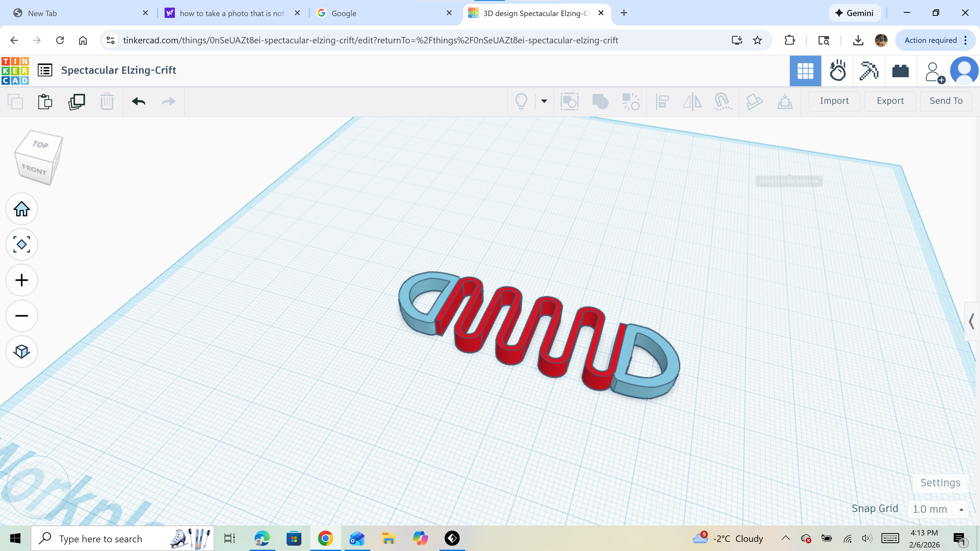Click the Cruise magnet tool icon
The image size is (980, 551).
[722, 102]
